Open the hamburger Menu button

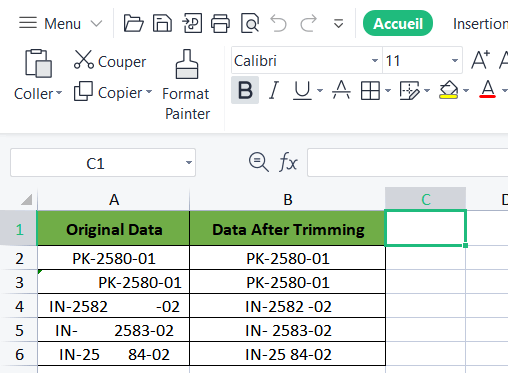click(50, 23)
